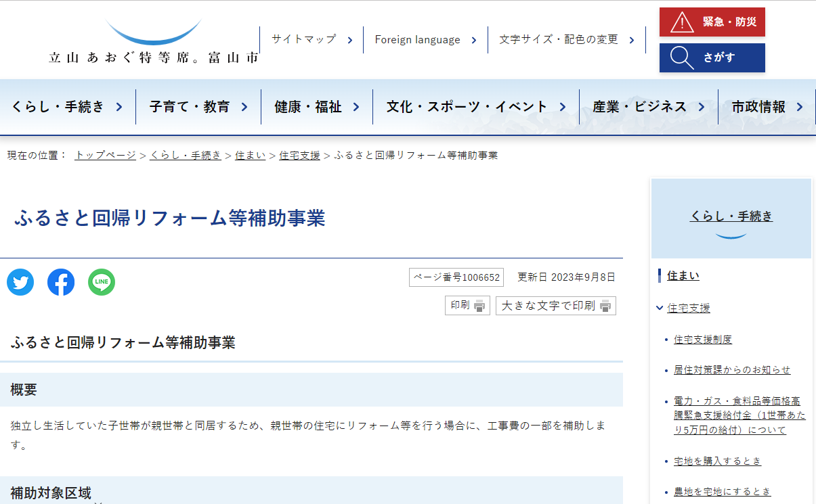This screenshot has height=504, width=816.
Task: Expand chevron on 文化・スポーツ・イベント nav item
Action: coord(563,107)
